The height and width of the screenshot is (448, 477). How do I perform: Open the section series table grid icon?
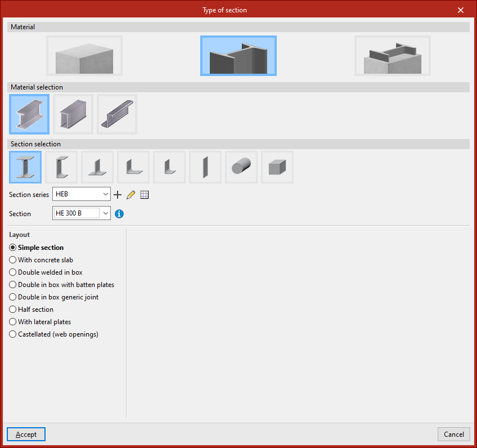point(145,195)
